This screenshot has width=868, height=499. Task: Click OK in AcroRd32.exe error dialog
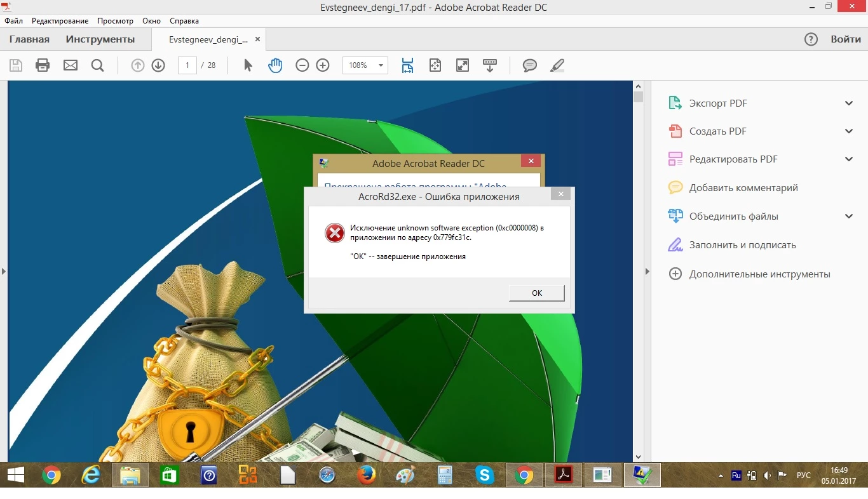click(x=537, y=293)
